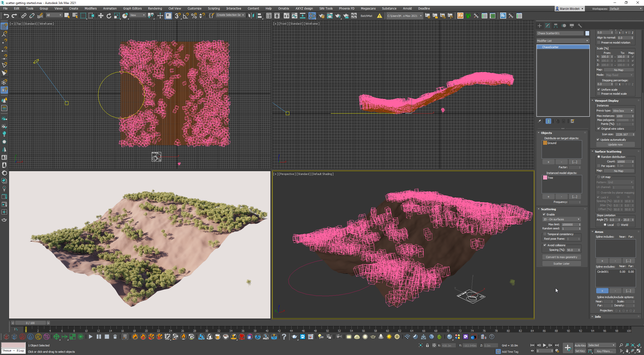Toggle the Uniform scale checkbox
Screen dimensions: 644x355
[599, 90]
